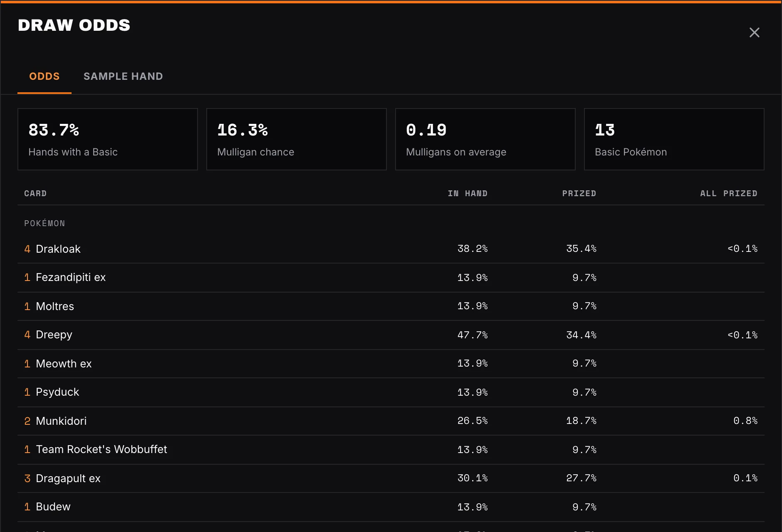Click Meowth ex's 9.7% prized value
This screenshot has width=782, height=532.
pos(584,363)
